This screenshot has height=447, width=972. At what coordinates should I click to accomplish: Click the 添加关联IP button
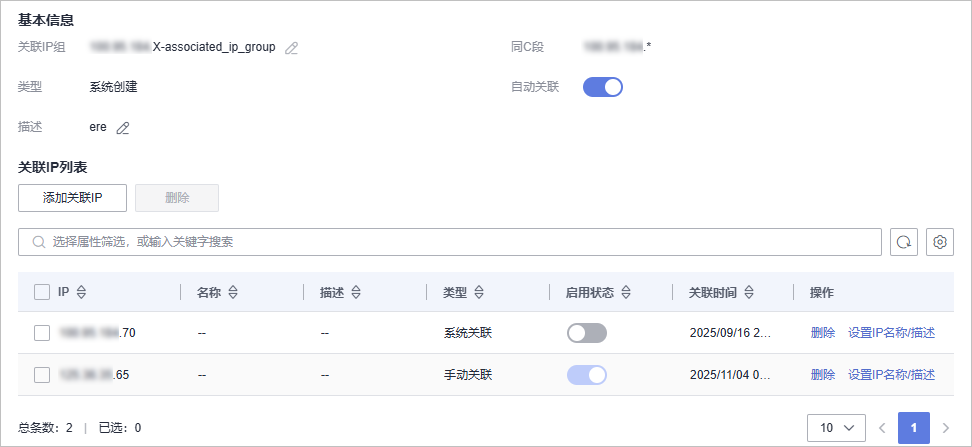tap(72, 198)
